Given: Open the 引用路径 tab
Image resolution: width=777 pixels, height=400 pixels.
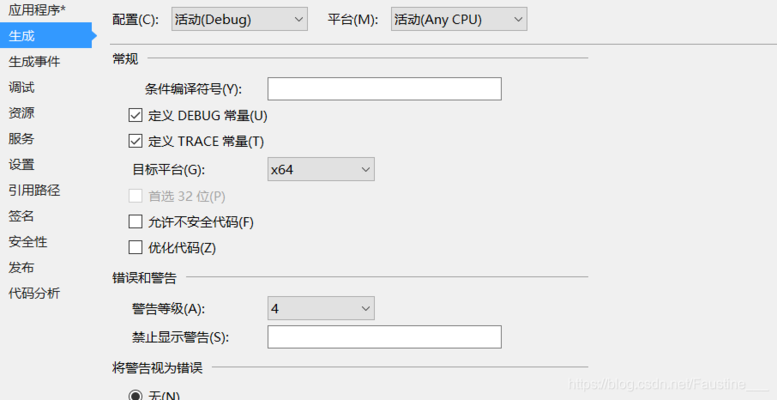Looking at the screenshot, I should pyautogui.click(x=34, y=190).
